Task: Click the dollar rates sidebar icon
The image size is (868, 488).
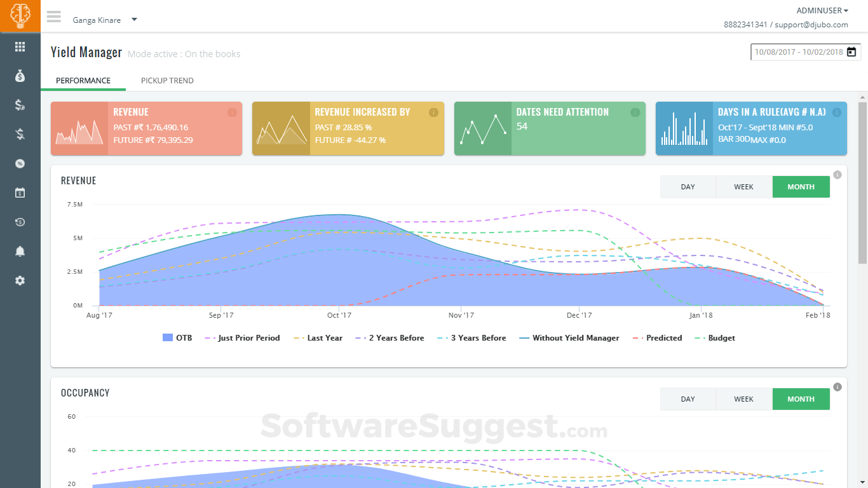Action: pyautogui.click(x=20, y=105)
